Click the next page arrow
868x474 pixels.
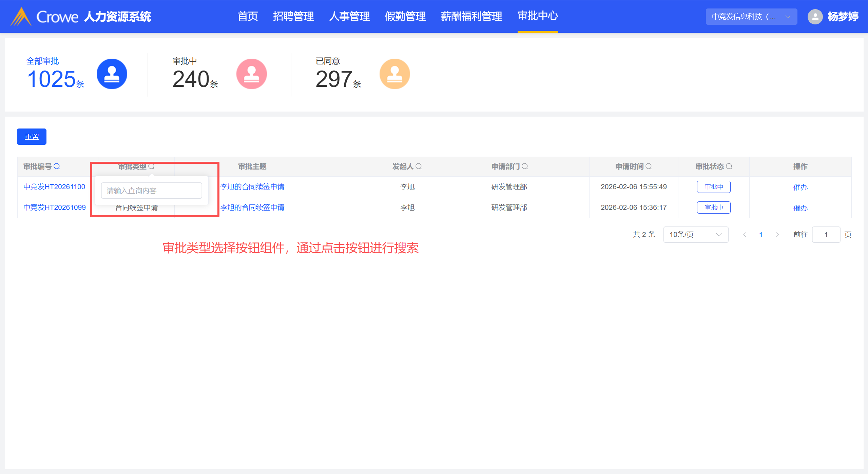[x=777, y=235]
